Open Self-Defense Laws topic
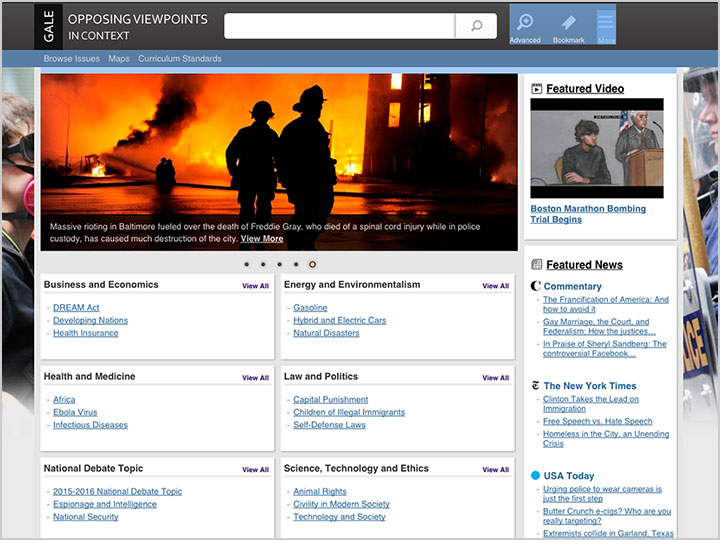The width and height of the screenshot is (720, 540). (x=329, y=425)
